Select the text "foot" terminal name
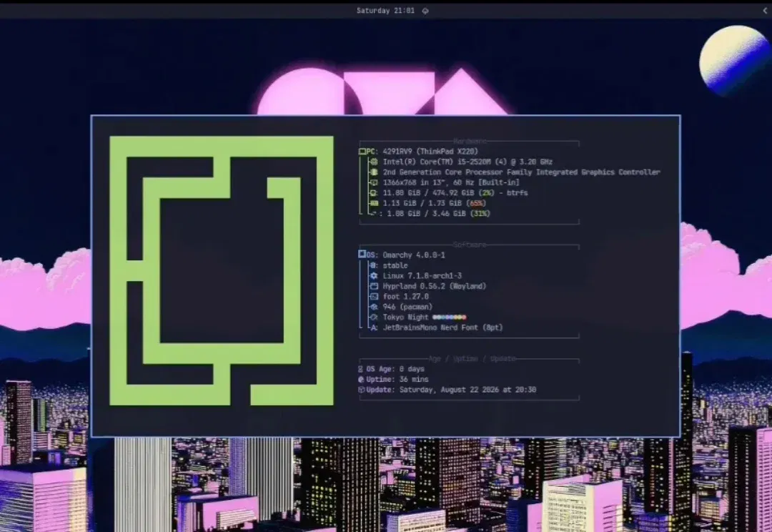 392,296
